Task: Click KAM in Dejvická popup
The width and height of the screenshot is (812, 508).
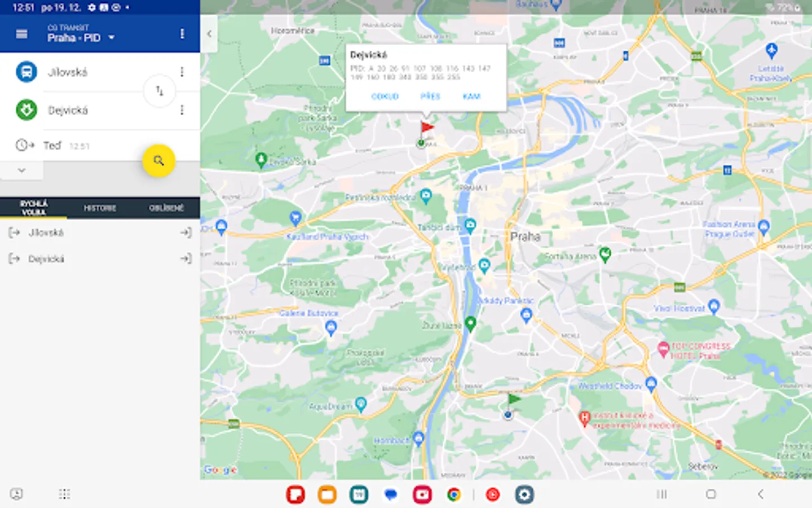Action: click(471, 97)
